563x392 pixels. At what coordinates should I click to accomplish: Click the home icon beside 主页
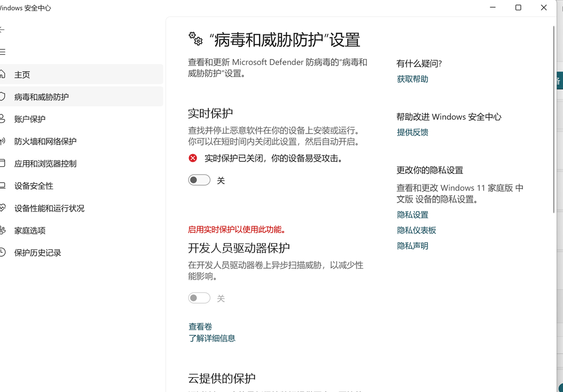[x=3, y=74]
